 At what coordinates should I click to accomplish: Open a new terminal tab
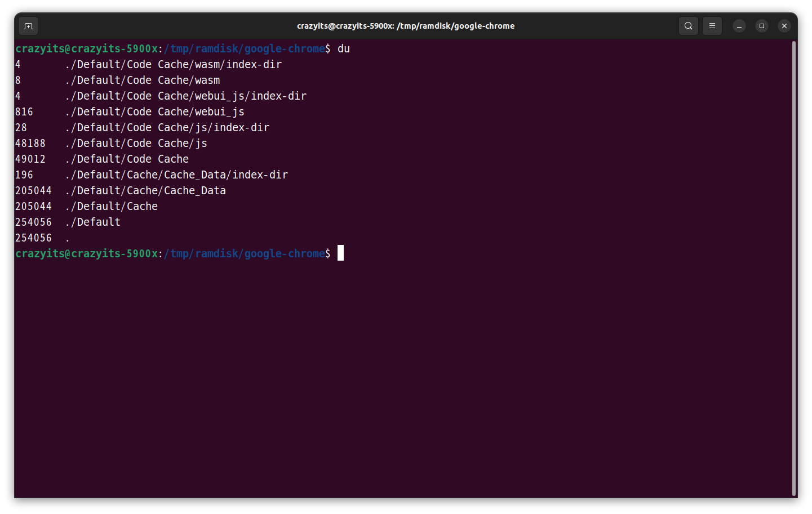(28, 26)
